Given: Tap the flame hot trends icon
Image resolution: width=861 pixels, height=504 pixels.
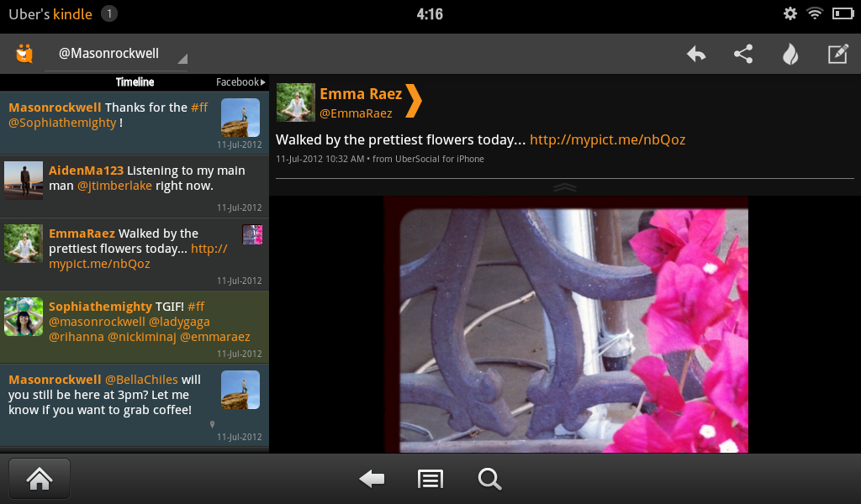Looking at the screenshot, I should [x=790, y=53].
